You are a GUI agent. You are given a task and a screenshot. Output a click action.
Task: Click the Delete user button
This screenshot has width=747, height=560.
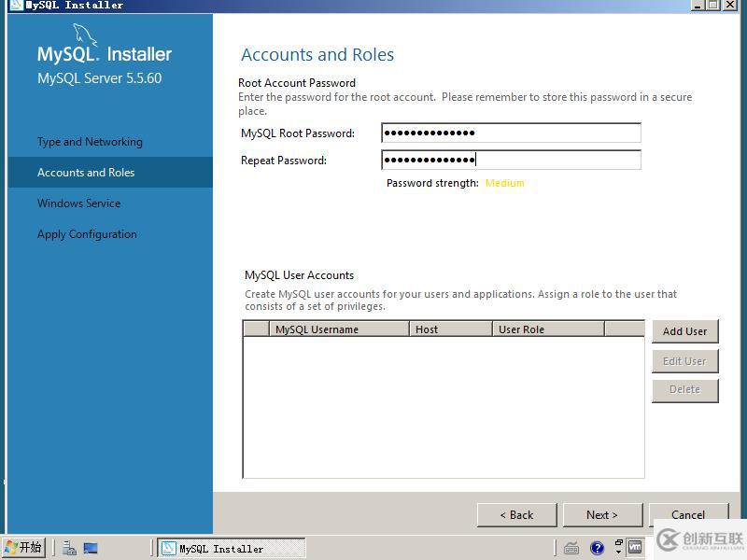tap(684, 390)
